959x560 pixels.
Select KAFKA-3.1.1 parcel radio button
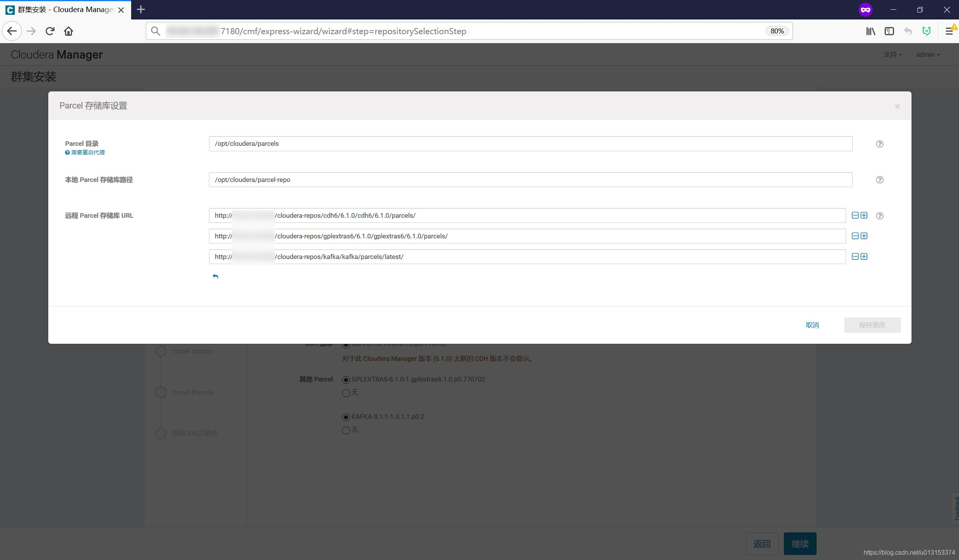pyautogui.click(x=346, y=417)
